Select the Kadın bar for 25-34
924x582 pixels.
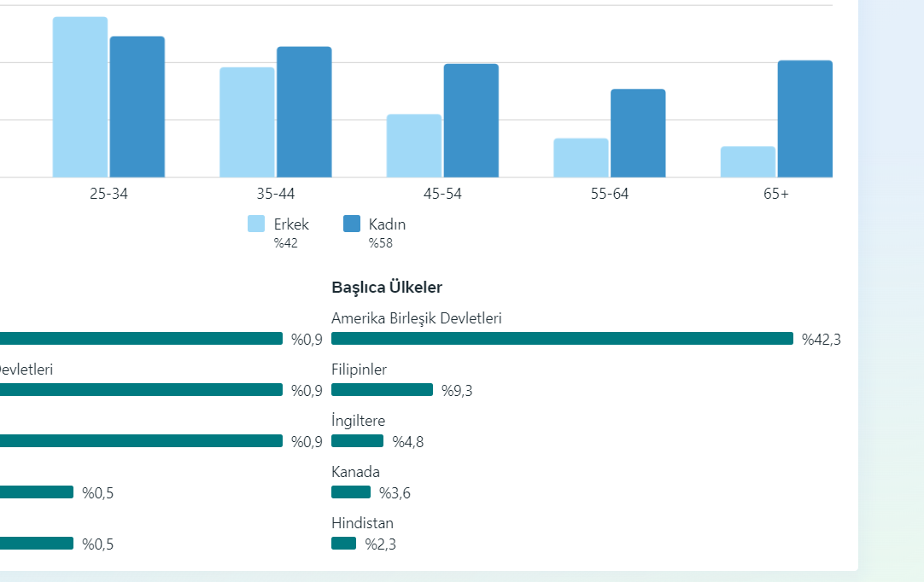(x=137, y=107)
